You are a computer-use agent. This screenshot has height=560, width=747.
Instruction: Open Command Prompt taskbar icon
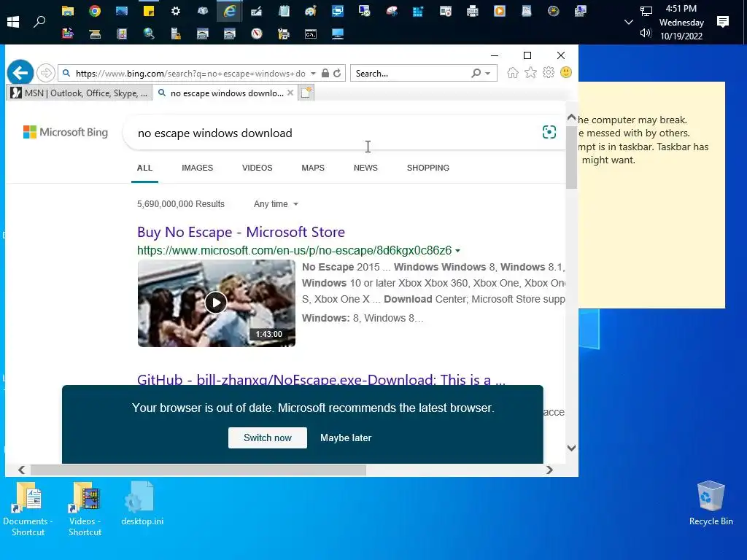pyautogui.click(x=311, y=34)
